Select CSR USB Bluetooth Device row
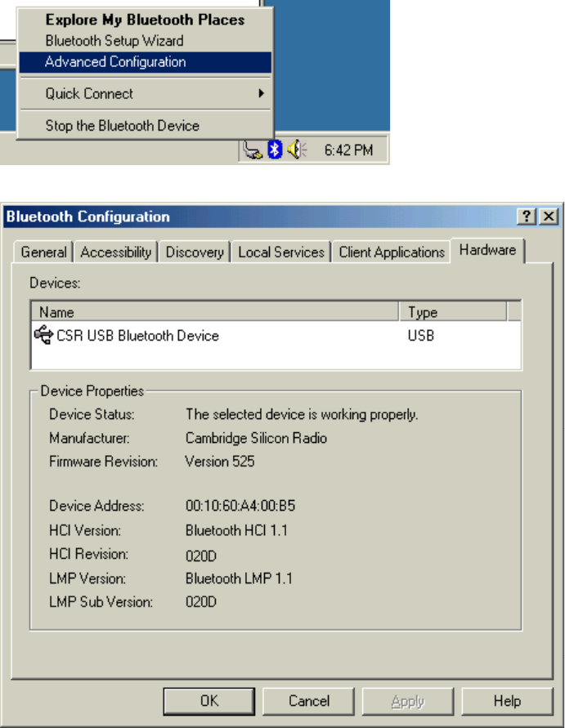This screenshot has height=728, width=565. click(x=276, y=335)
